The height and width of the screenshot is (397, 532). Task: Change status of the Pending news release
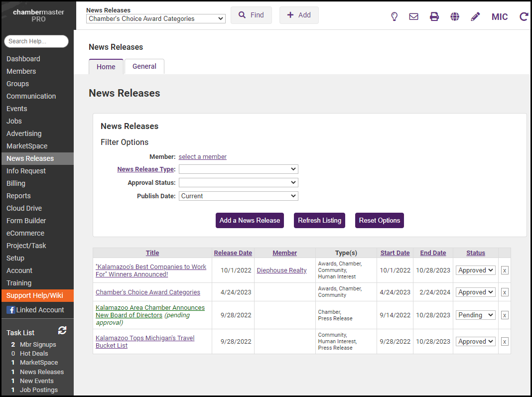point(476,315)
